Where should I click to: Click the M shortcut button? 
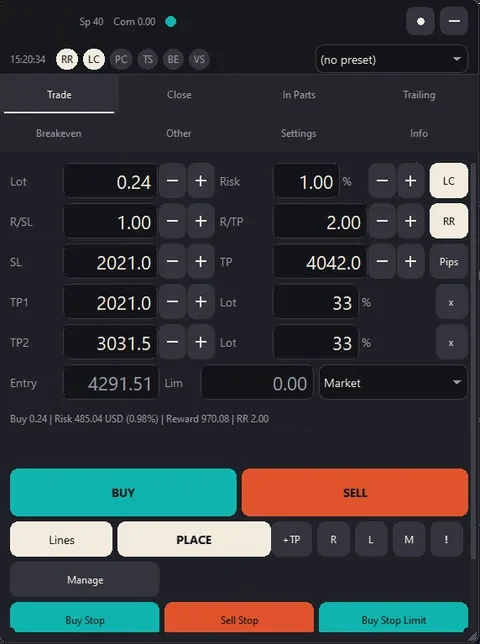tap(409, 539)
